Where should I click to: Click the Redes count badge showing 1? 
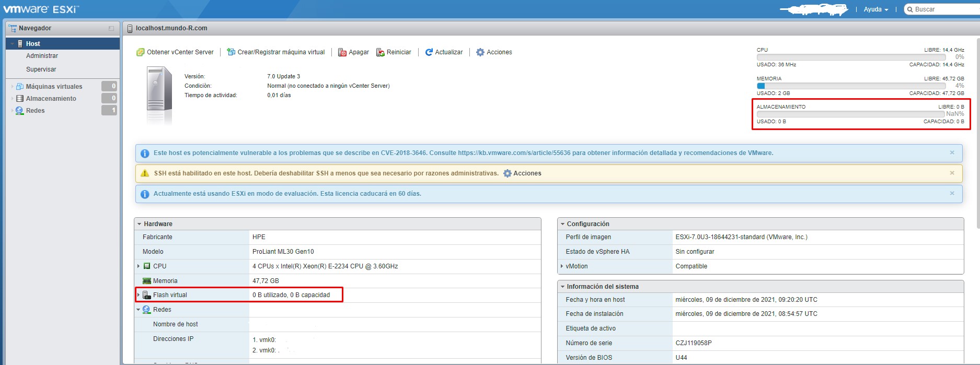pos(109,110)
